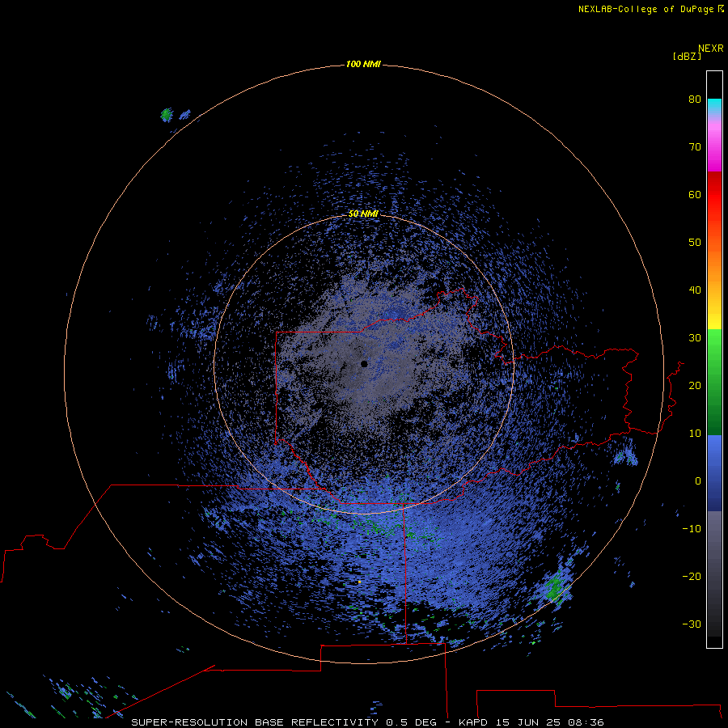Select the -10 value on the dBZ scale
This screenshot has height=728, width=728.
pyautogui.click(x=692, y=529)
